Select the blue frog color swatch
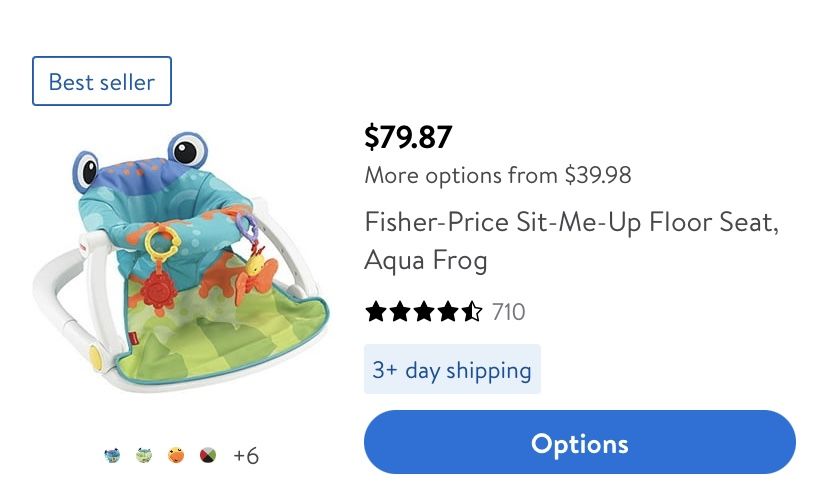 (x=112, y=456)
